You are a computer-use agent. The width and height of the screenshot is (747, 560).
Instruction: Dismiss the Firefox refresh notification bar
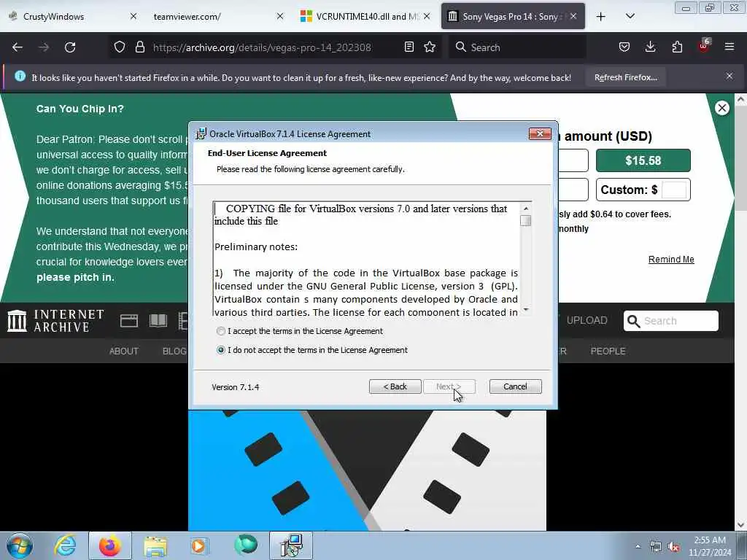[x=729, y=76]
